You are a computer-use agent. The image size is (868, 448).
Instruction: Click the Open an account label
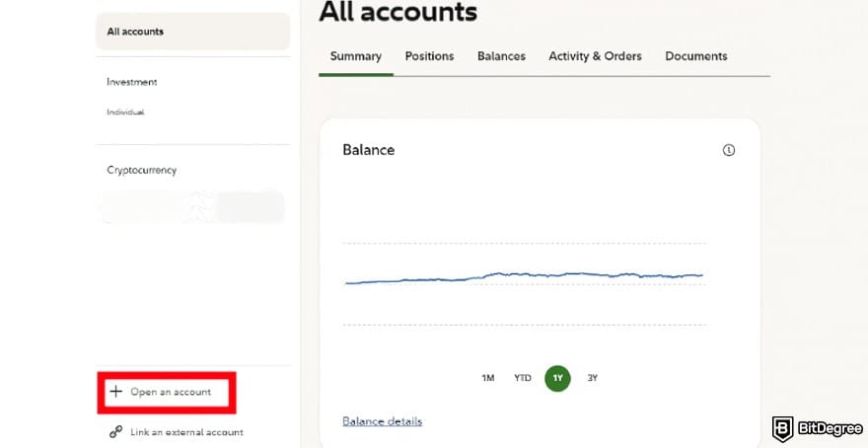[171, 392]
